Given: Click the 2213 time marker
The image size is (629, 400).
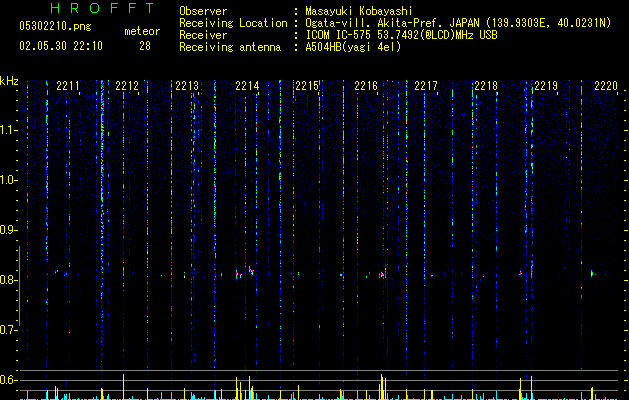Looking at the screenshot, I should coord(187,86).
